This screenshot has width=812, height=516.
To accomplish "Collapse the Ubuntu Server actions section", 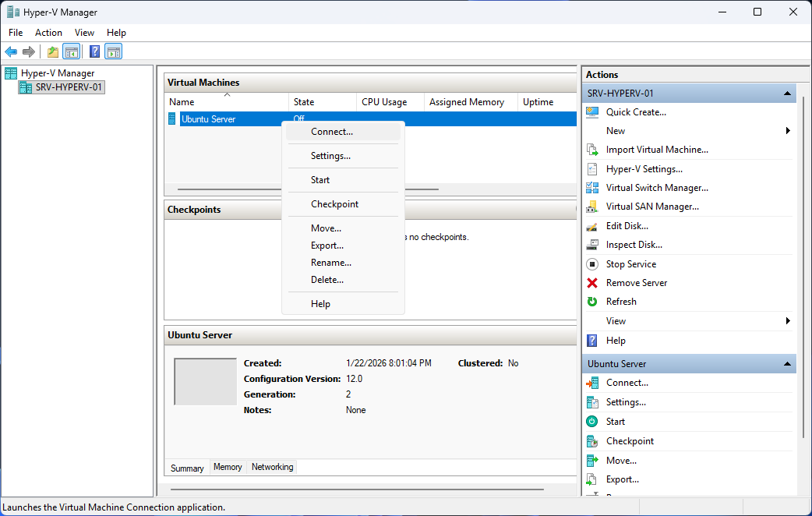I will (x=787, y=364).
